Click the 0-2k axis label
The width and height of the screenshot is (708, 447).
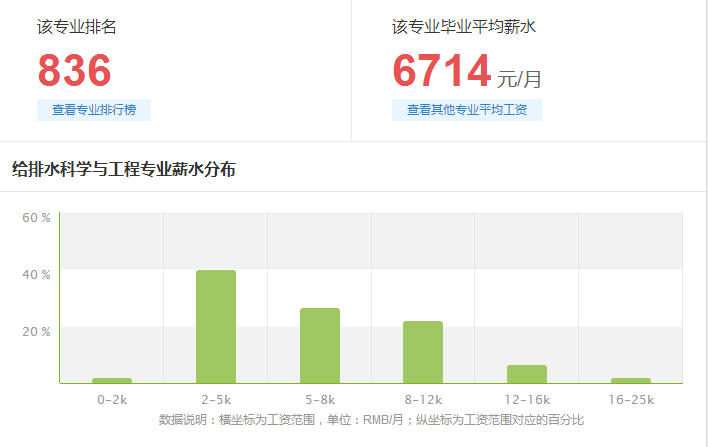click(112, 400)
